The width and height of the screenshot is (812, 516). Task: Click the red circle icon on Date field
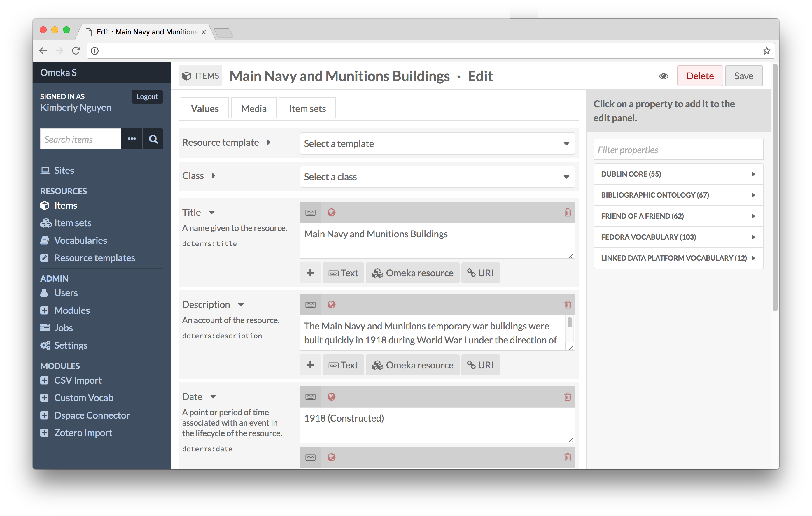[331, 396]
